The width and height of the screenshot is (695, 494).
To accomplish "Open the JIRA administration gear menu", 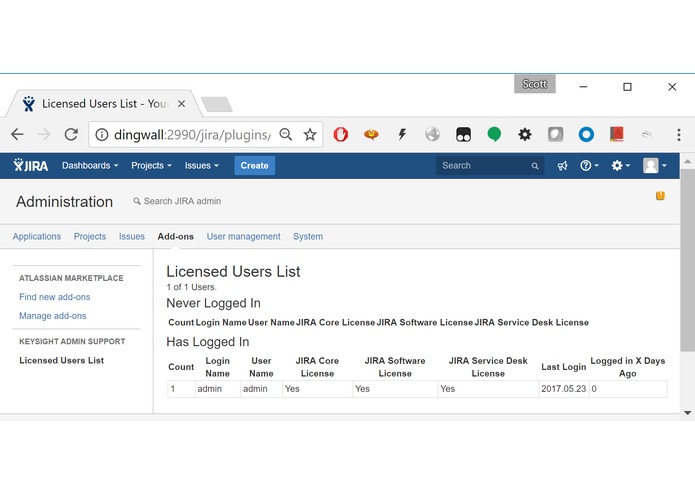I will point(620,166).
